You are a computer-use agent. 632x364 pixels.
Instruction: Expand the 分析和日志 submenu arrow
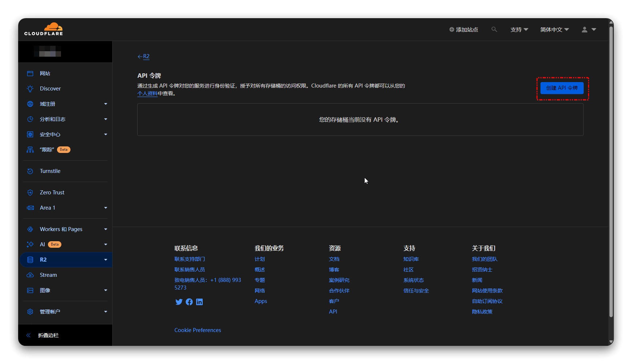pyautogui.click(x=106, y=119)
